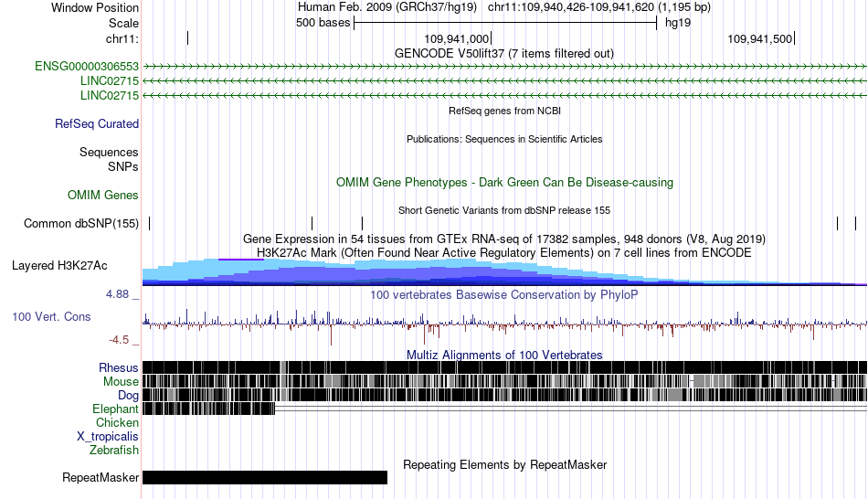Image resolution: width=868 pixels, height=499 pixels.
Task: Click the Rhesus alignment block row
Action: point(505,367)
